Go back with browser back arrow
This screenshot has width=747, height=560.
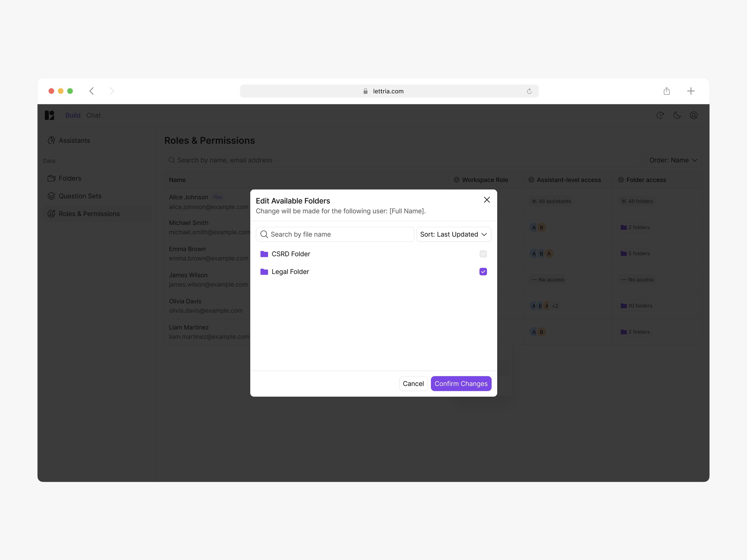pos(92,91)
